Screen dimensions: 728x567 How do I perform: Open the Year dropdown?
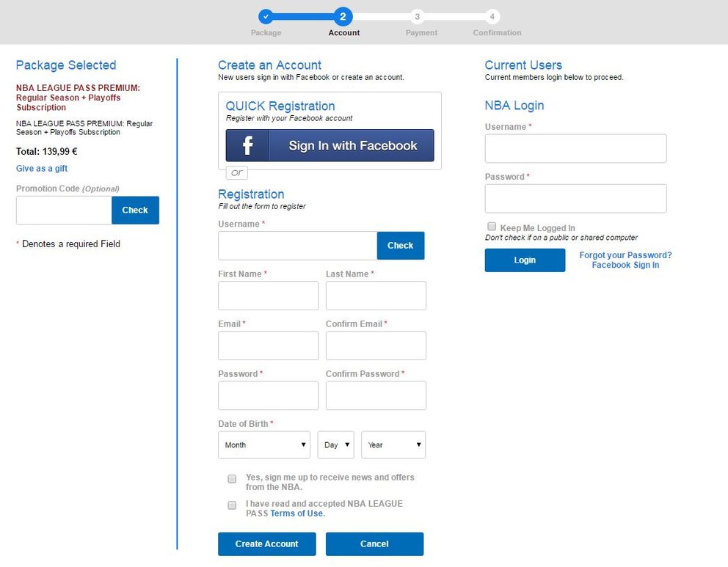click(x=393, y=445)
